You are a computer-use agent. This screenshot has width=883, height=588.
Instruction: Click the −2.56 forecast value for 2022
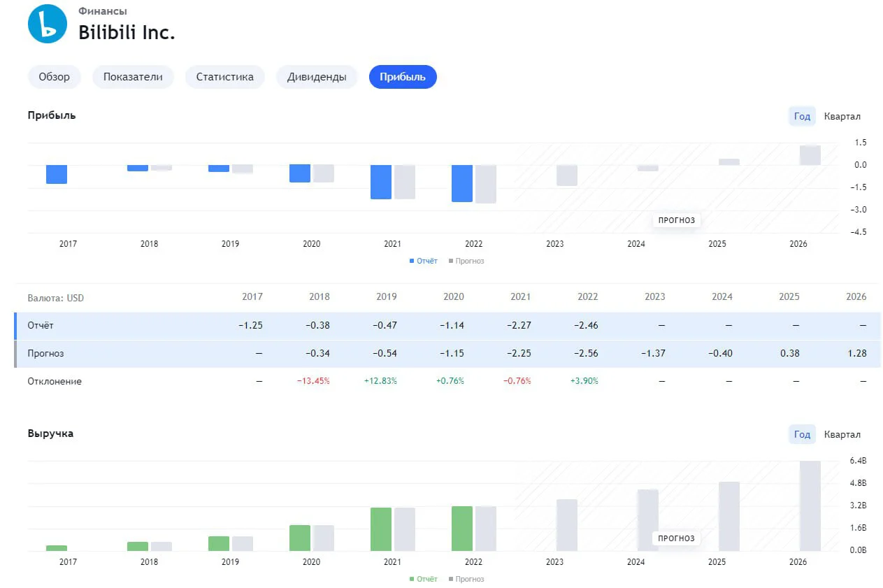tap(586, 353)
